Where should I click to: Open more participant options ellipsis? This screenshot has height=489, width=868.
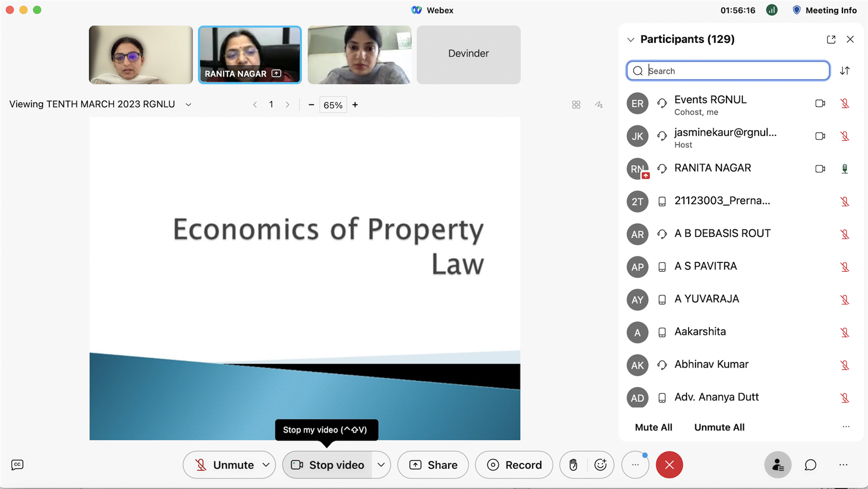pyautogui.click(x=846, y=427)
